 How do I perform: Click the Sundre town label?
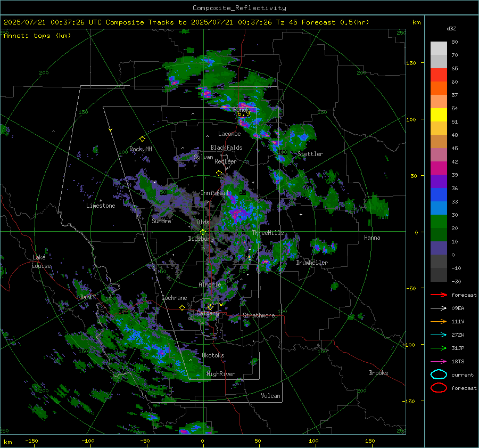click(x=161, y=221)
